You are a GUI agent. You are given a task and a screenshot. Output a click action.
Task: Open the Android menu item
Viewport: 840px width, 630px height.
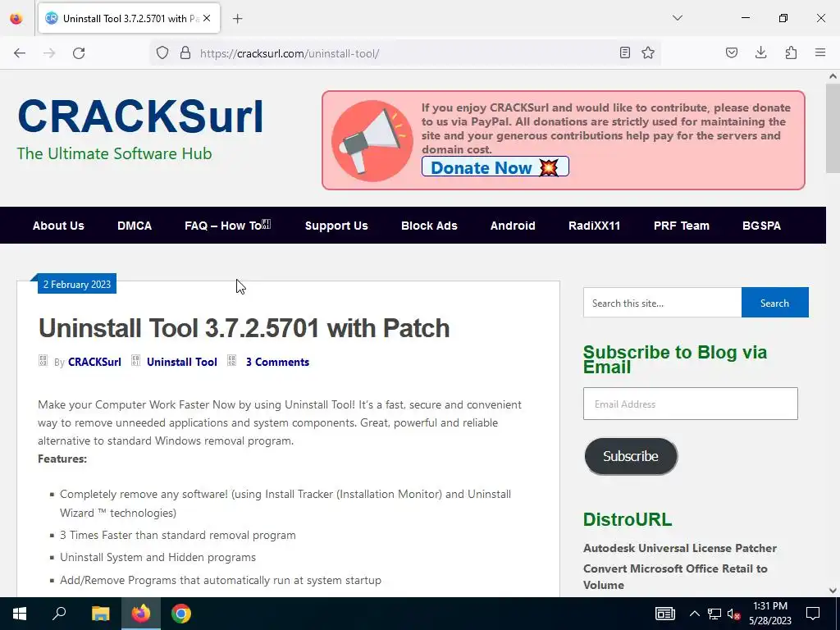(x=513, y=226)
